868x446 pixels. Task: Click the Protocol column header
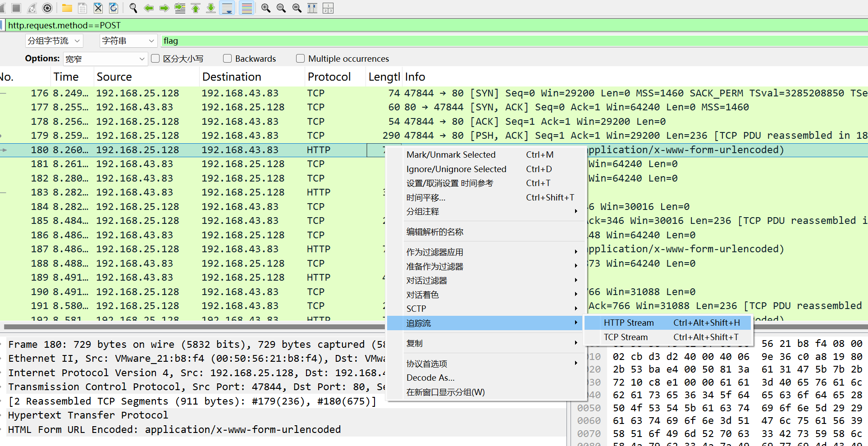pos(329,77)
